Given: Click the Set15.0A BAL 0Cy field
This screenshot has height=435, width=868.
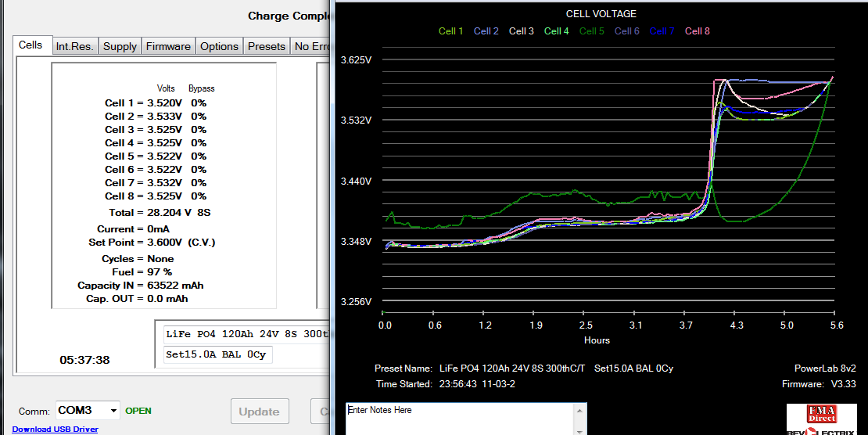Looking at the screenshot, I should point(216,354).
